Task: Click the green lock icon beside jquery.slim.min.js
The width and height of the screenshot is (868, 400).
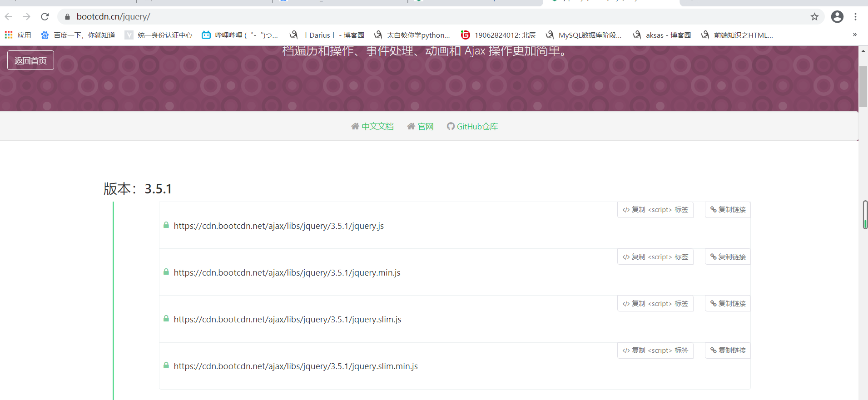Action: [x=166, y=365]
